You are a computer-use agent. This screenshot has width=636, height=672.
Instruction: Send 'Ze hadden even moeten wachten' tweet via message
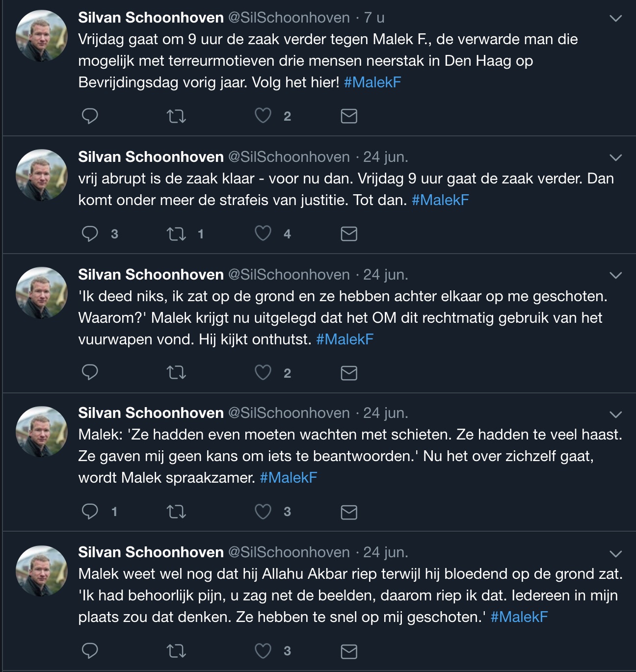[x=349, y=512]
